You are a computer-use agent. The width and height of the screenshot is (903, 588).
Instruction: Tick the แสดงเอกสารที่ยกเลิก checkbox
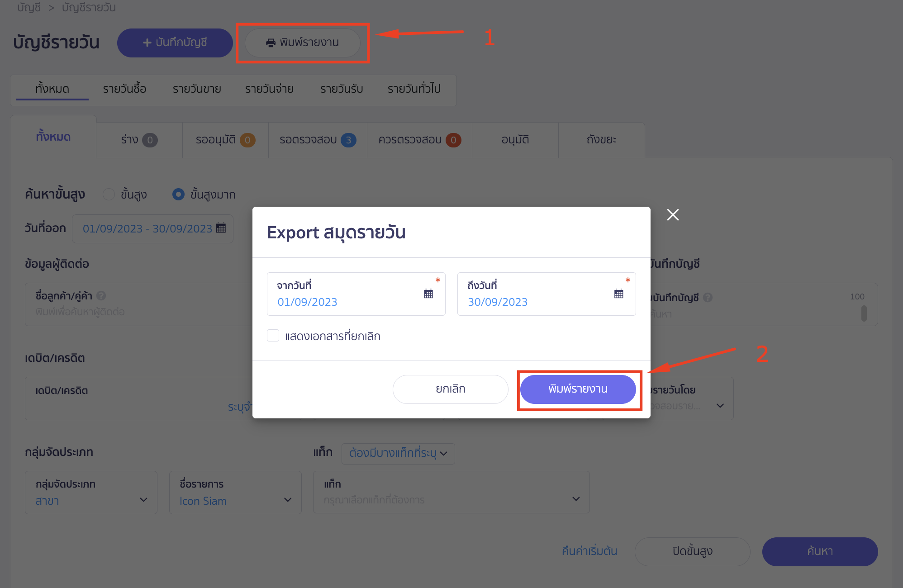(273, 336)
